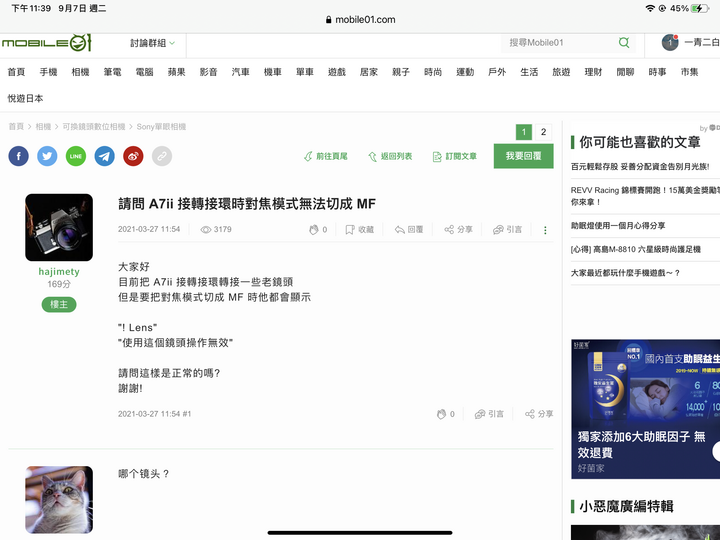Open the hajimety username link
This screenshot has height=540, width=720.
point(59,272)
